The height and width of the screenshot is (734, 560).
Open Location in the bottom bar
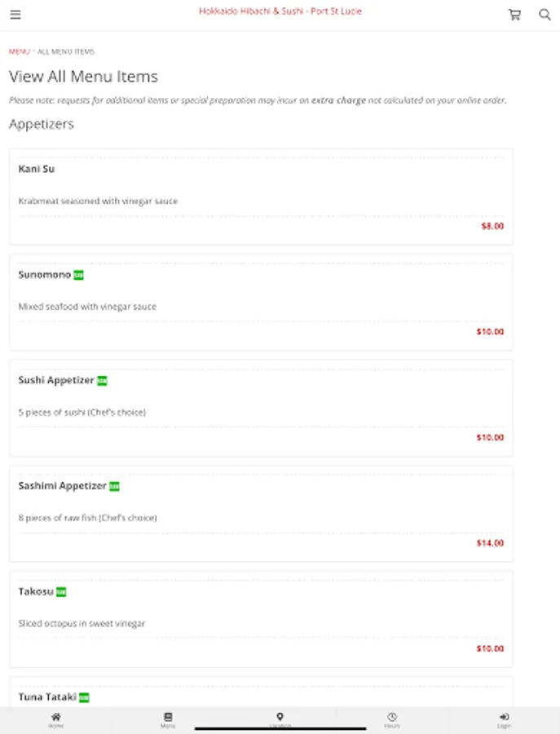pos(280,719)
